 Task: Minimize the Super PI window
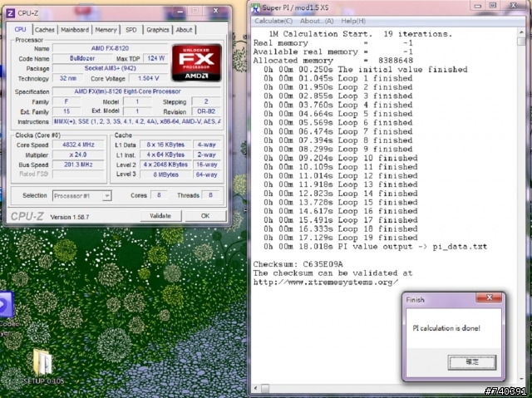pyautogui.click(x=478, y=6)
